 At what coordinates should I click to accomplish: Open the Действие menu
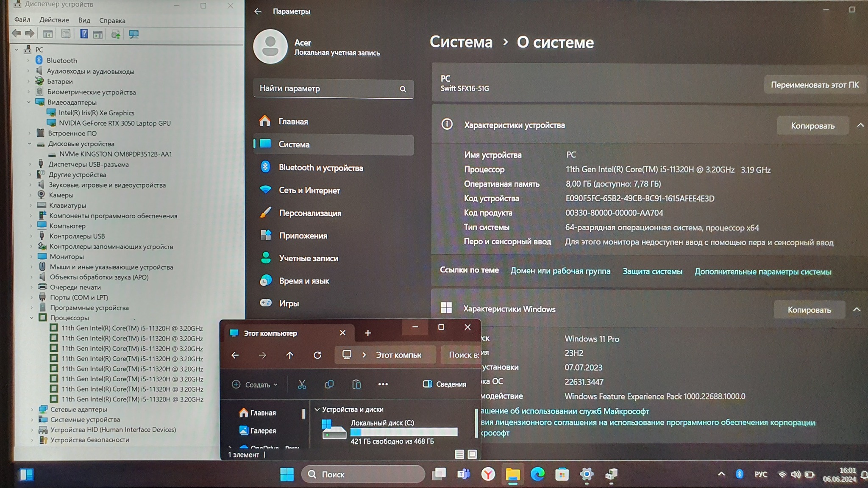pos(54,20)
